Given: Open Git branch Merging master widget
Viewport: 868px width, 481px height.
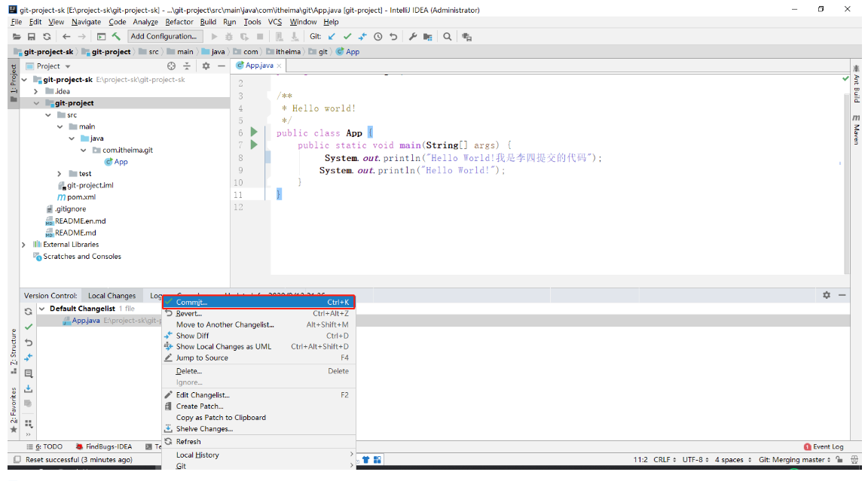Looking at the screenshot, I should tap(794, 460).
